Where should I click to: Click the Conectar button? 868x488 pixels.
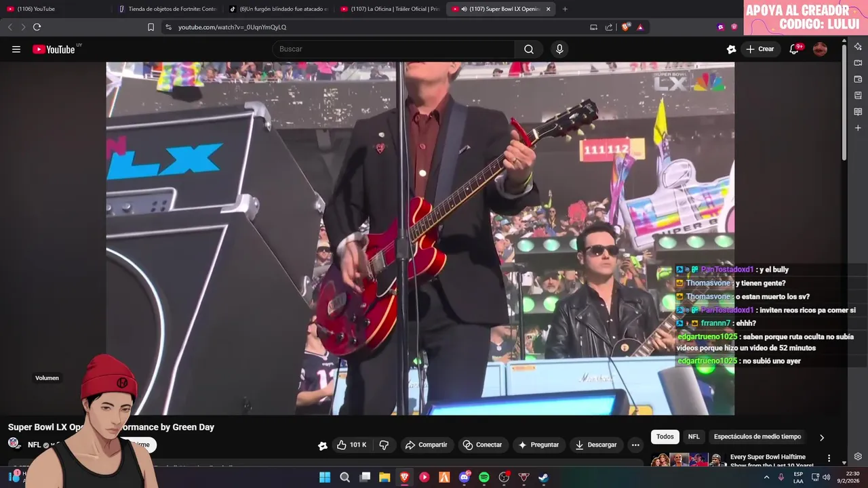(482, 445)
